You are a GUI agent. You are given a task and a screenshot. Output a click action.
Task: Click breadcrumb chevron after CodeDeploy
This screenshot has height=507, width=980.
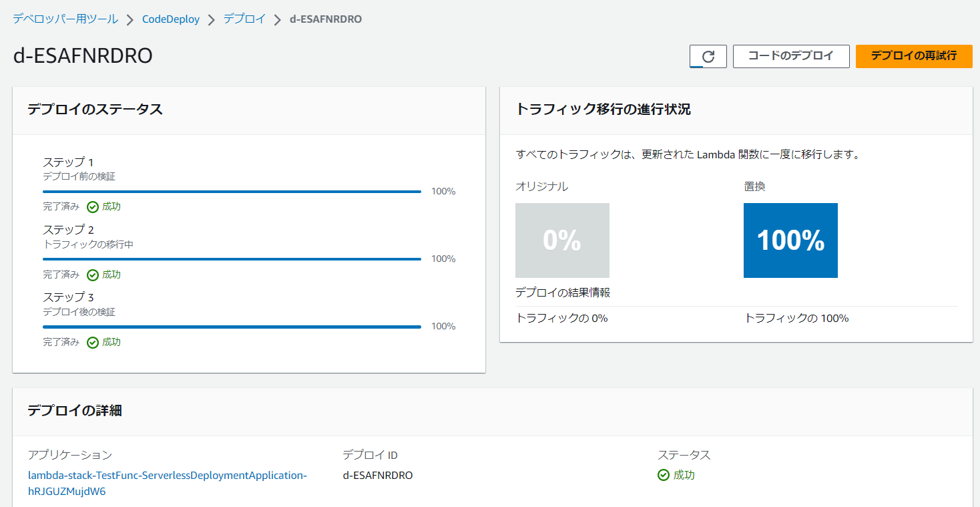click(x=212, y=20)
